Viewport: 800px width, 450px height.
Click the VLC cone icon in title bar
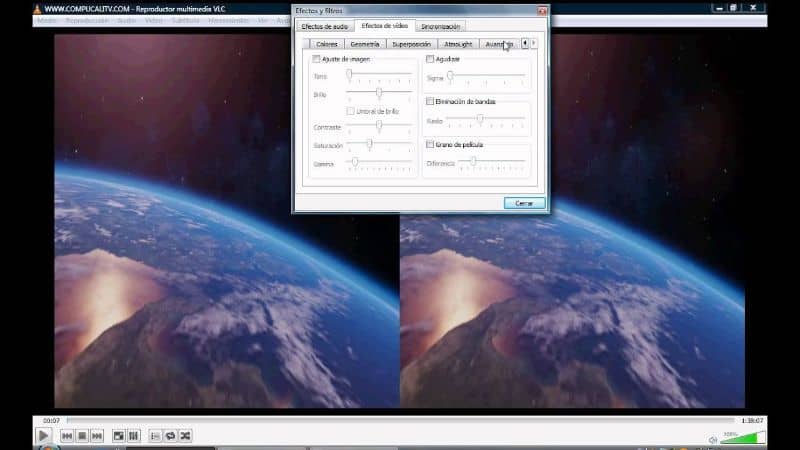[37, 9]
